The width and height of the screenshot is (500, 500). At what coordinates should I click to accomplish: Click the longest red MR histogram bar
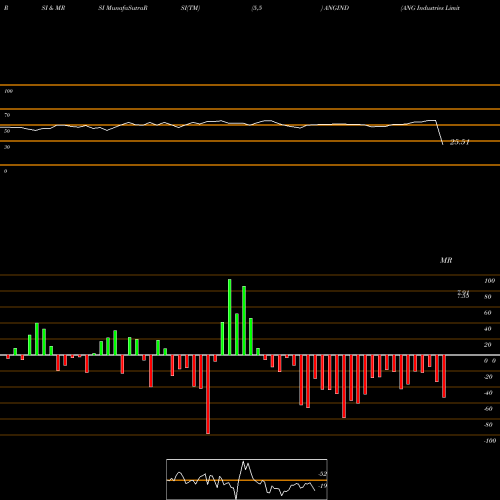208,394
